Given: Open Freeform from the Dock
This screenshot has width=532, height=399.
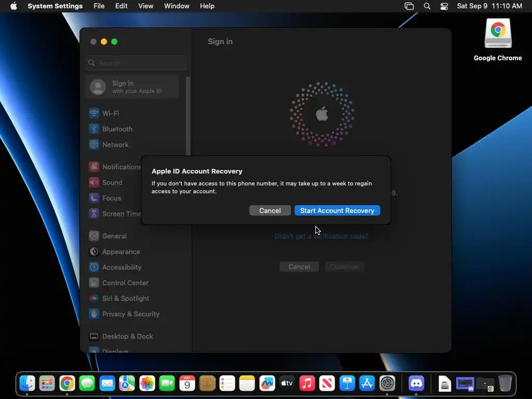Looking at the screenshot, I should (267, 383).
